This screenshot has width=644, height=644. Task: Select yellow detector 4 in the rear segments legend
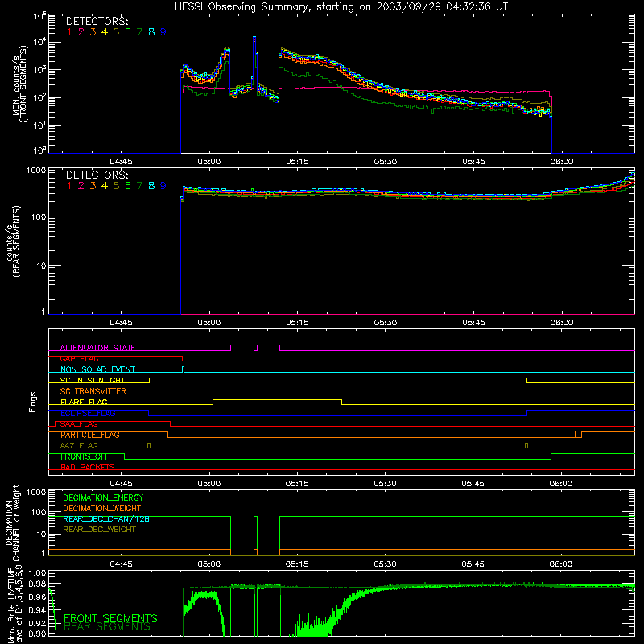[x=105, y=186]
